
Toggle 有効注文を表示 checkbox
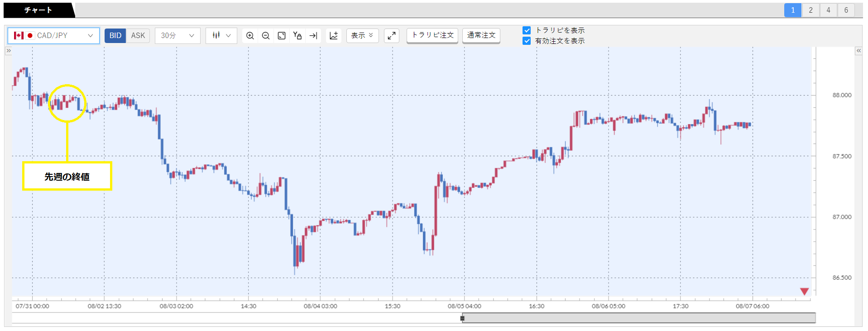pyautogui.click(x=527, y=41)
